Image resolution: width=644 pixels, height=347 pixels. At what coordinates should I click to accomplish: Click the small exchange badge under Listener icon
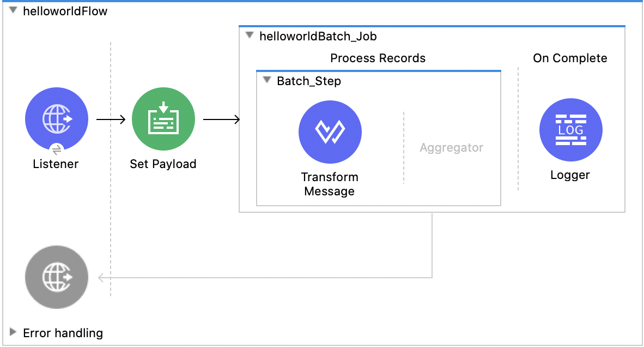tap(57, 149)
